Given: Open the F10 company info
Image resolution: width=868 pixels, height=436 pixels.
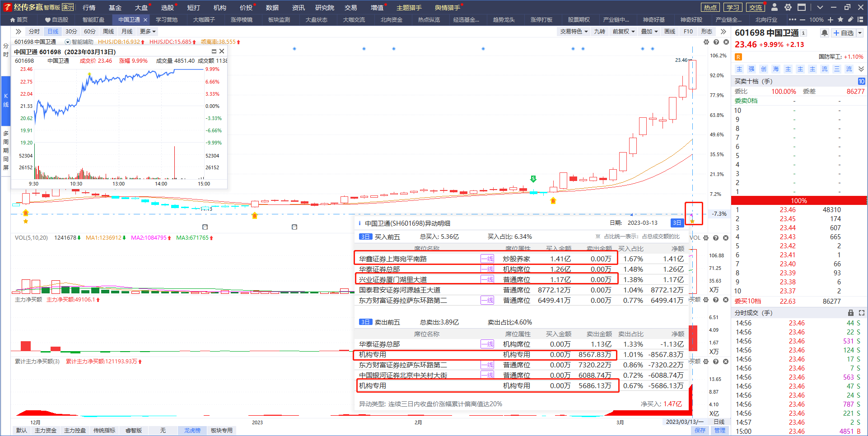Looking at the screenshot, I should coord(688,32).
